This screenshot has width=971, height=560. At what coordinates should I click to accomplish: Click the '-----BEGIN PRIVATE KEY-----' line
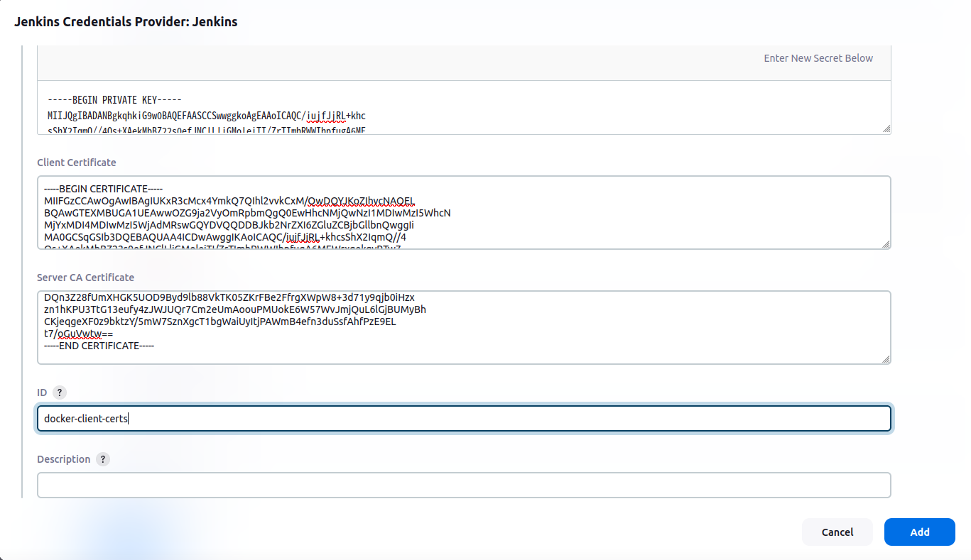click(x=115, y=100)
